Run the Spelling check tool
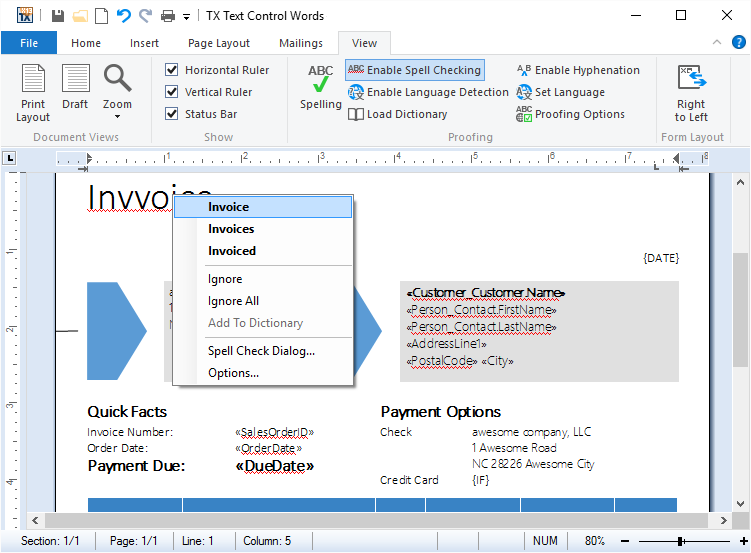751x553 pixels. coord(321,88)
